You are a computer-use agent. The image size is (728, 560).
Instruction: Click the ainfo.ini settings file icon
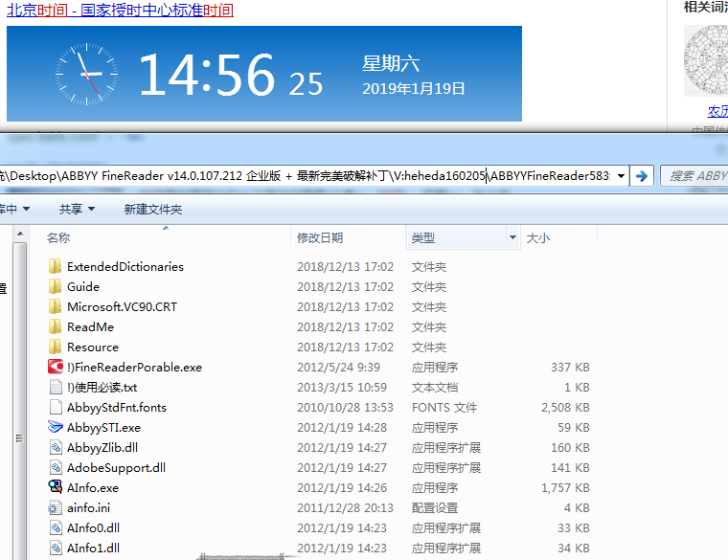(56, 507)
